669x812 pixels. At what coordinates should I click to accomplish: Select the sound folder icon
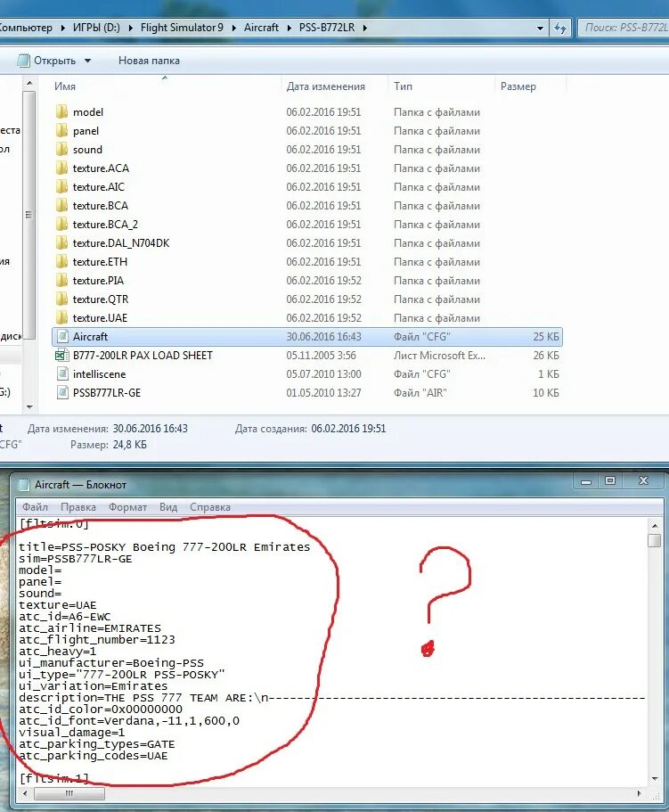(61, 149)
